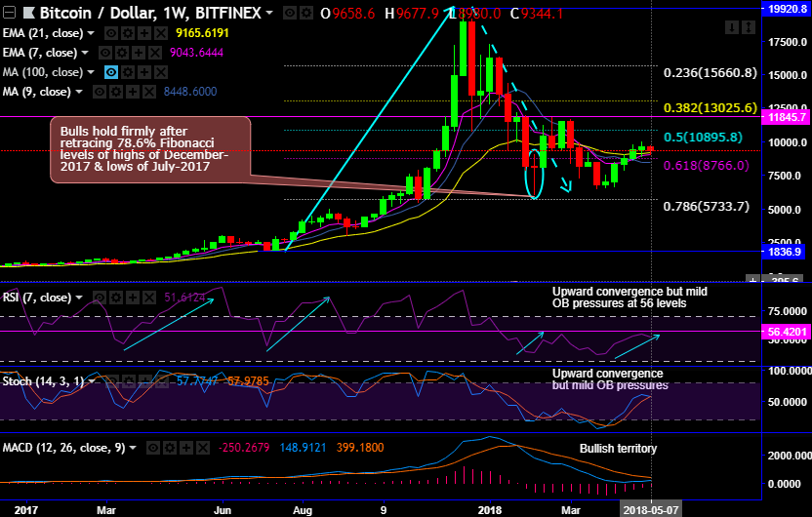Remove the MA (100, close) indicator
This screenshot has height=517, width=812.
160,72
